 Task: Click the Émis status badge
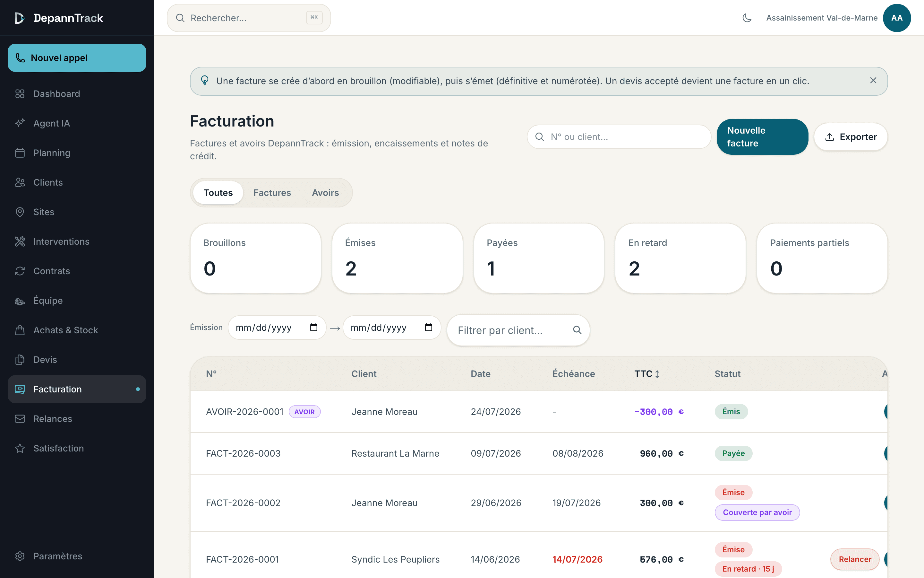(x=731, y=412)
